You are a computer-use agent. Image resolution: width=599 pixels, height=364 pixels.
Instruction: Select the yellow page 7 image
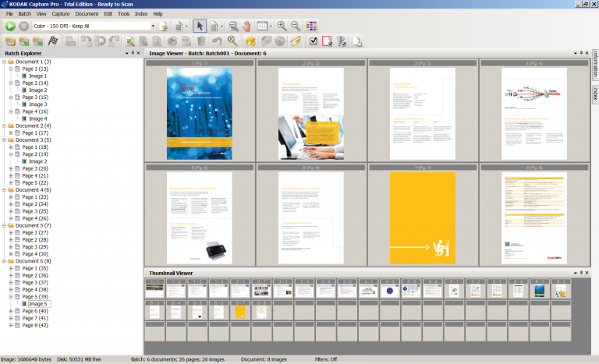pyautogui.click(x=422, y=217)
